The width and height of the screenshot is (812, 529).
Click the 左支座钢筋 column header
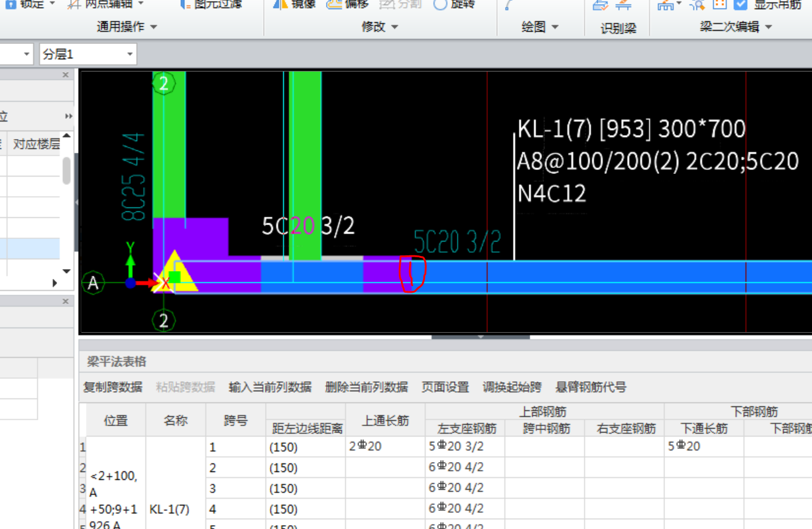[465, 429]
